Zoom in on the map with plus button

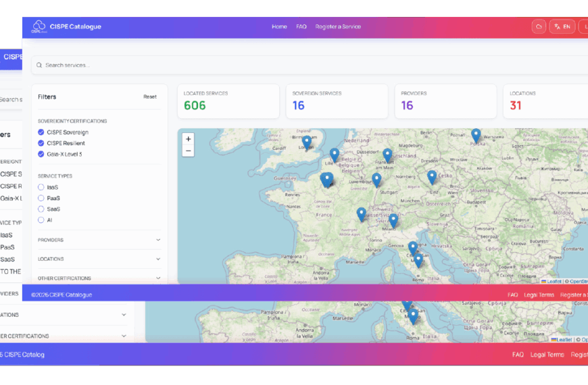click(189, 138)
